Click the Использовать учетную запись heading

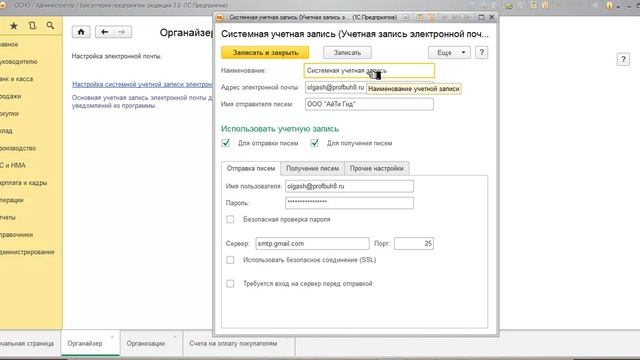point(280,129)
